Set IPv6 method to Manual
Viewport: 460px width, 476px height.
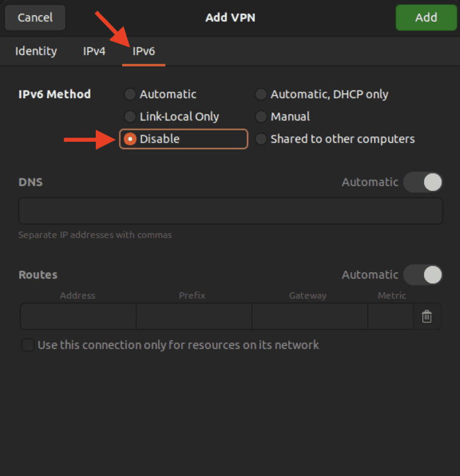coord(261,117)
